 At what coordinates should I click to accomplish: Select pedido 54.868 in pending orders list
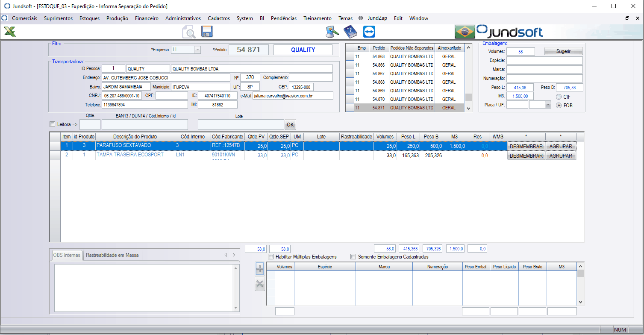pos(378,82)
